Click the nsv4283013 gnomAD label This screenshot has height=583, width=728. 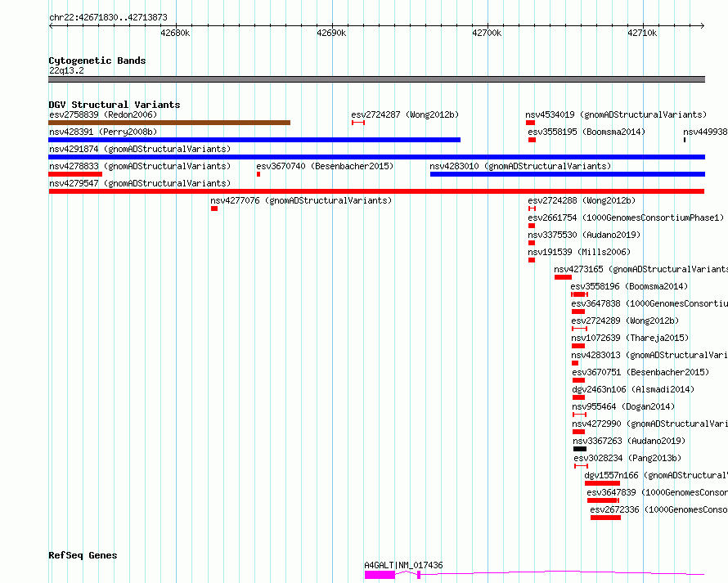click(x=649, y=355)
